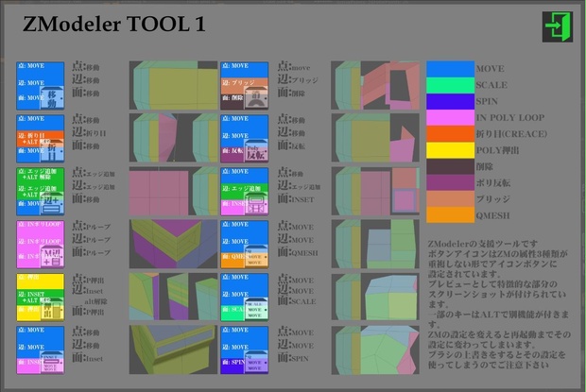Viewport: 586px width, 392px height.
Task: Click the 面:SCALE description label
Action: coord(297,300)
